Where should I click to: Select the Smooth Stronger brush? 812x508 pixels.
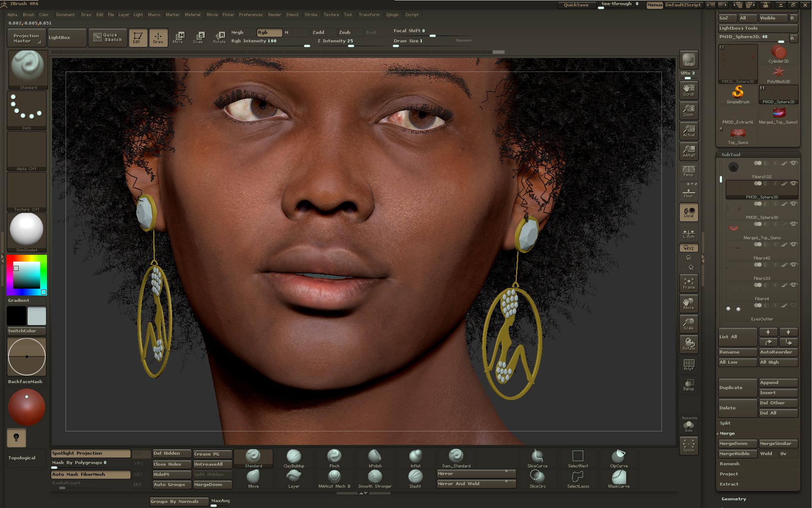[375, 479]
